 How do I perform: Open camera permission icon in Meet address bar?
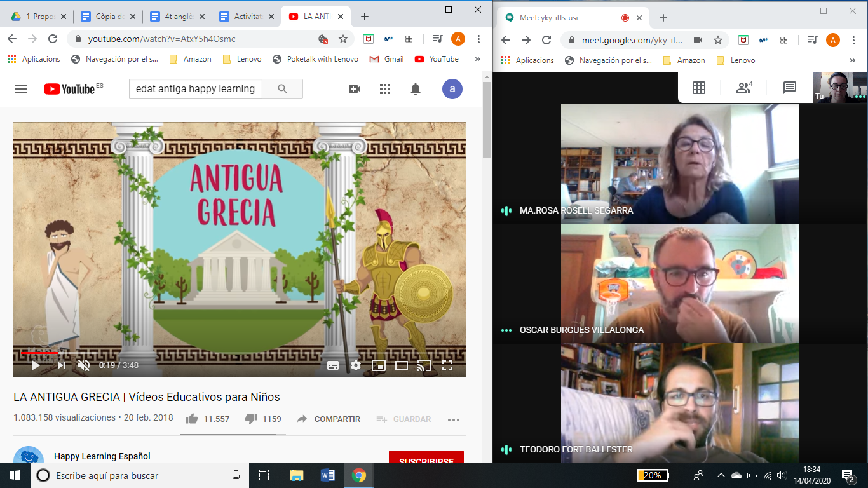[697, 40]
